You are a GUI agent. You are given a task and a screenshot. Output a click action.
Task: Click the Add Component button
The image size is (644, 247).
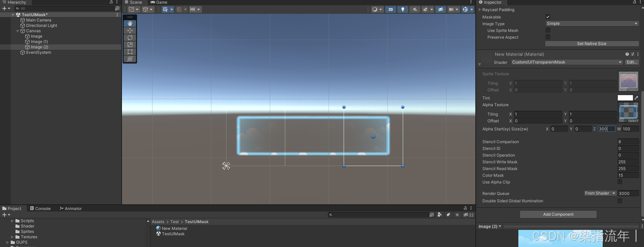[558, 214]
